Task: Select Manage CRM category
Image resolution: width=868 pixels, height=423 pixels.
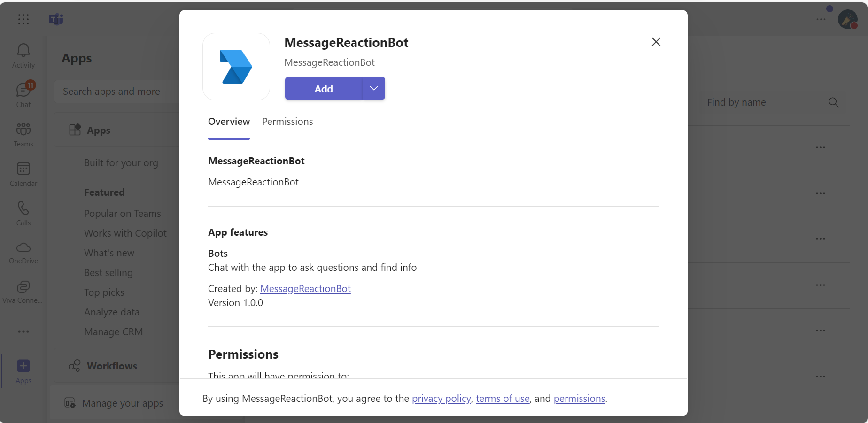Action: point(113,332)
